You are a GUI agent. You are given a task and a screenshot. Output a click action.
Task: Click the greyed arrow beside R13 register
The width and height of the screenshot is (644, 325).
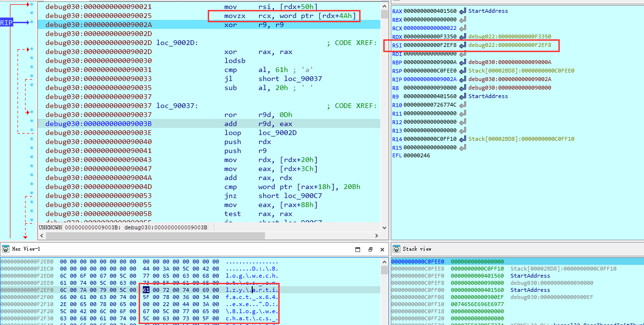(x=463, y=130)
